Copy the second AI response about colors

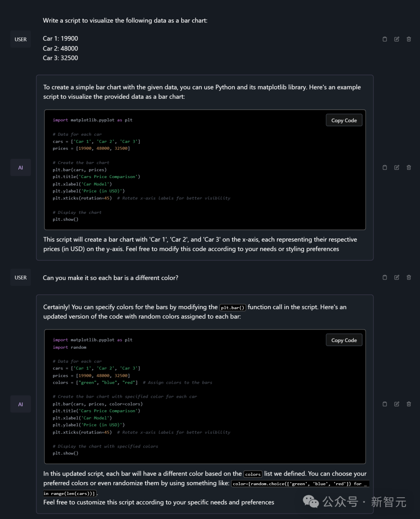point(385,404)
